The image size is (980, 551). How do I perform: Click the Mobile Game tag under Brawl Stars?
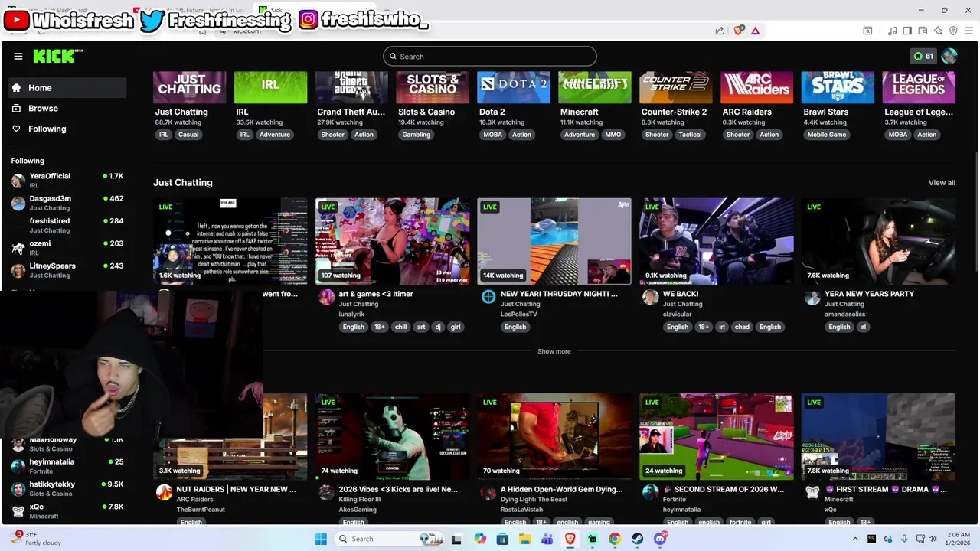pos(827,135)
